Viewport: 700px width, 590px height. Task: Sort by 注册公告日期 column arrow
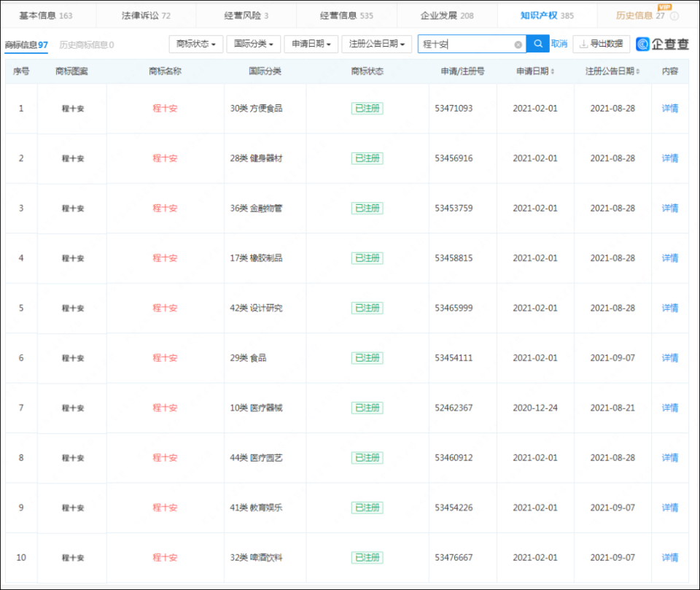click(x=638, y=71)
